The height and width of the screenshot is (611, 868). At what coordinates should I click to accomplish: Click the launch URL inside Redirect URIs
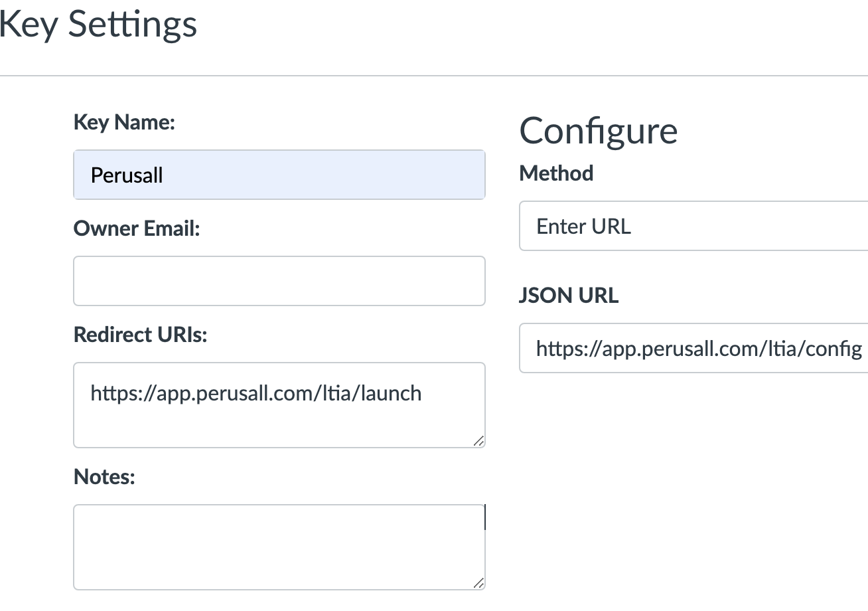pos(255,393)
